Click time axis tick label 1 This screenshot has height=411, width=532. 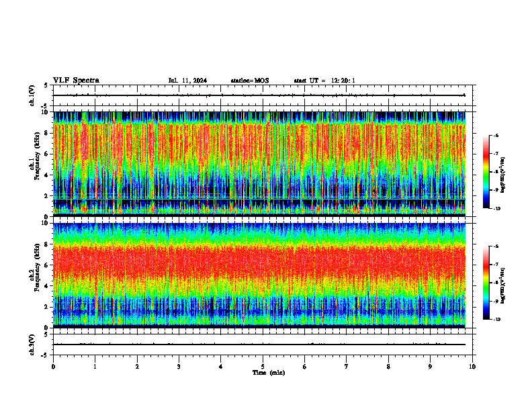point(95,367)
